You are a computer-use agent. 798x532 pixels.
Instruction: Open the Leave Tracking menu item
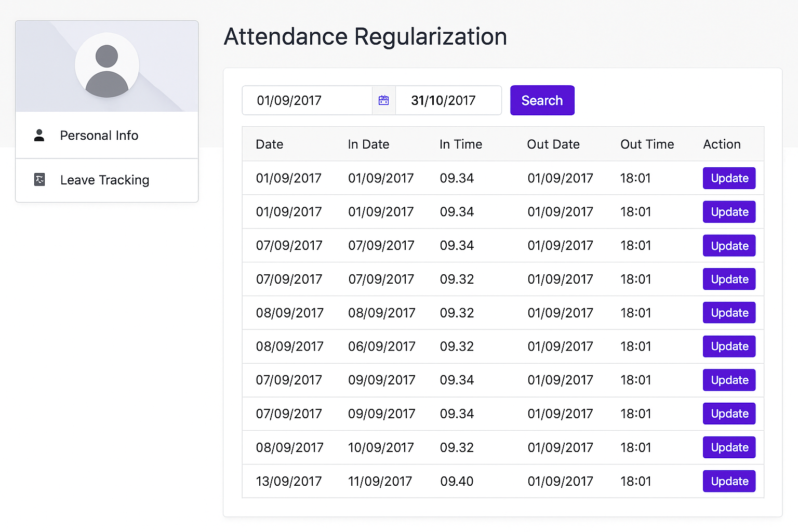point(104,180)
